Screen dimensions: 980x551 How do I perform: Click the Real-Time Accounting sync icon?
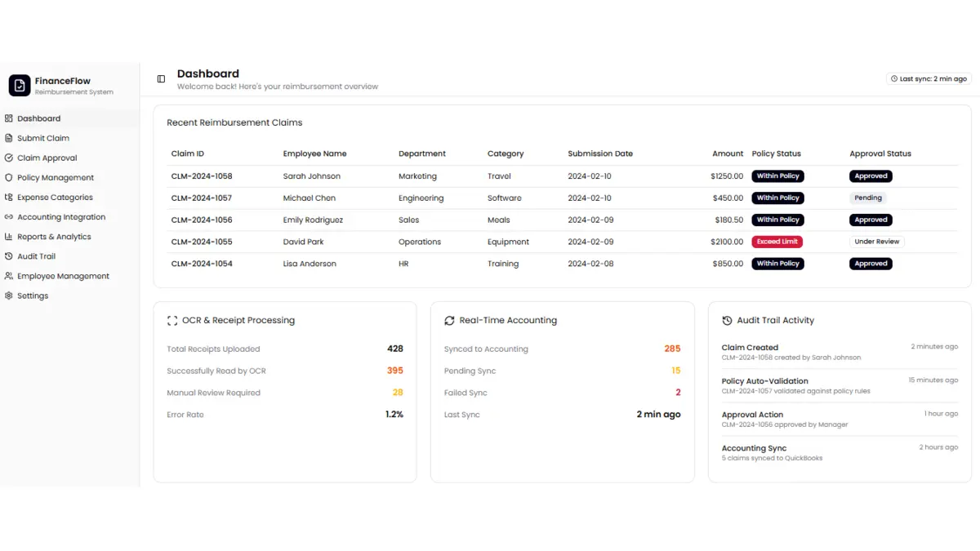tap(449, 321)
